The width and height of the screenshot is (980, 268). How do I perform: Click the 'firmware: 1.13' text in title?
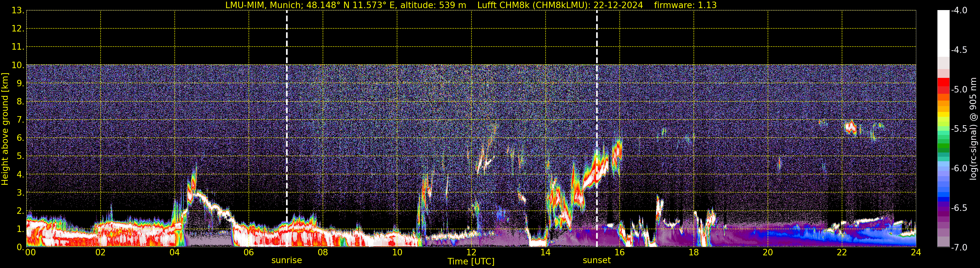685,5
